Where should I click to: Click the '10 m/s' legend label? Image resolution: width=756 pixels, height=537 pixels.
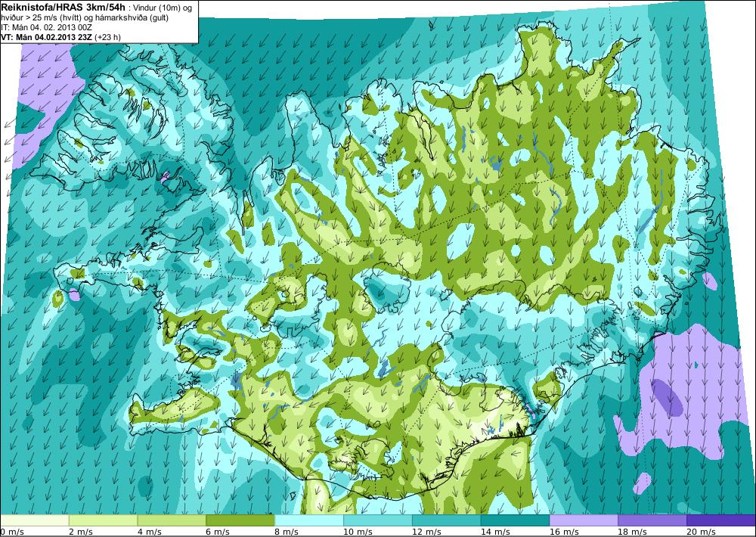click(358, 532)
